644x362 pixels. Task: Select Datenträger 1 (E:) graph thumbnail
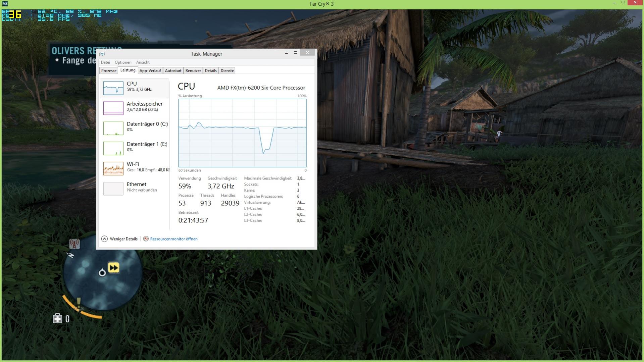113,148
